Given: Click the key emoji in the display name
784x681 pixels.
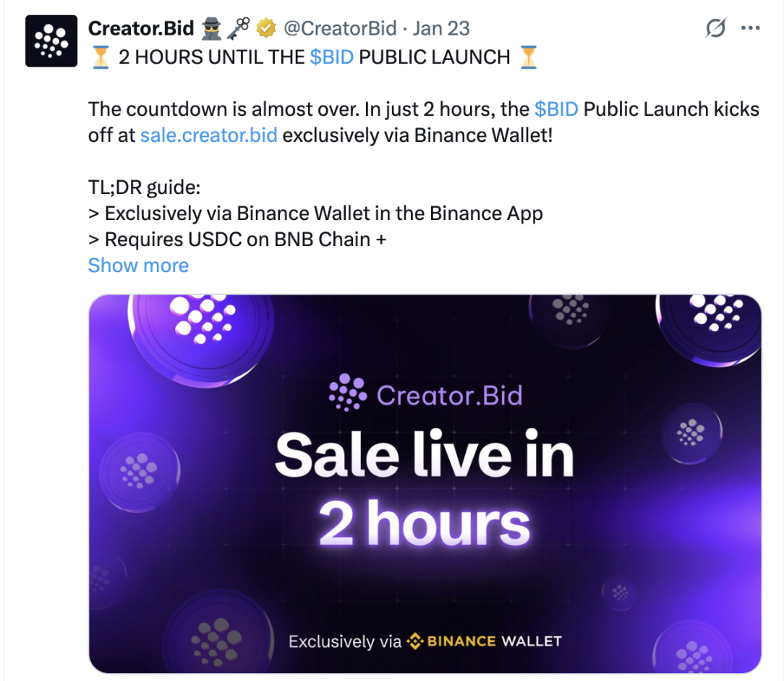Looking at the screenshot, I should (239, 28).
